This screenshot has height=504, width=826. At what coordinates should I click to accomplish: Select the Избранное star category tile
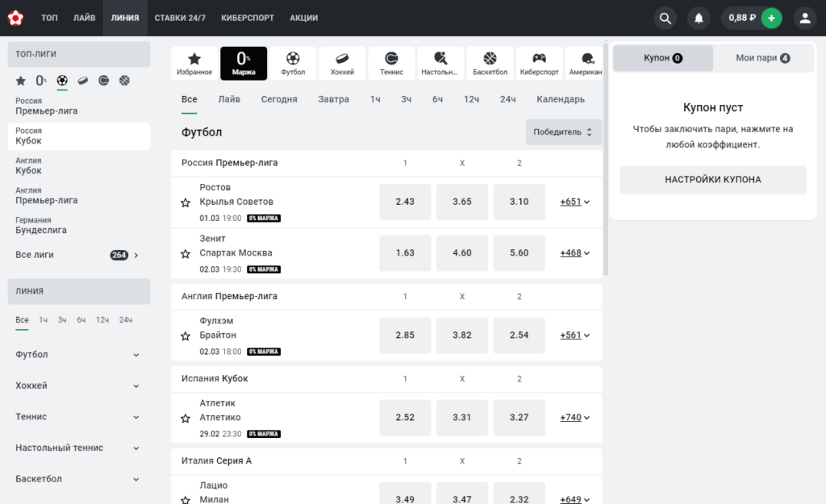pyautogui.click(x=194, y=63)
